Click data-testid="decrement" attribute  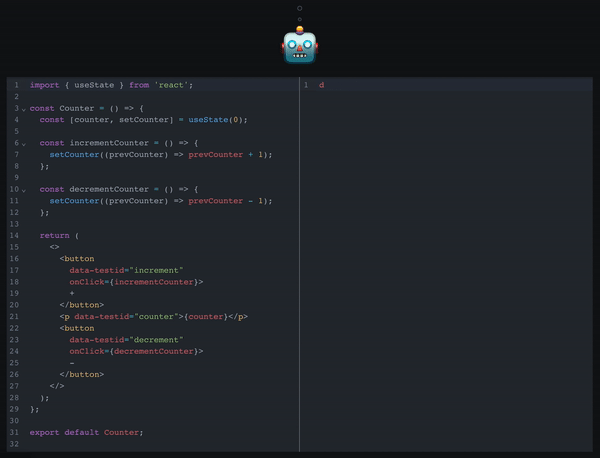127,339
